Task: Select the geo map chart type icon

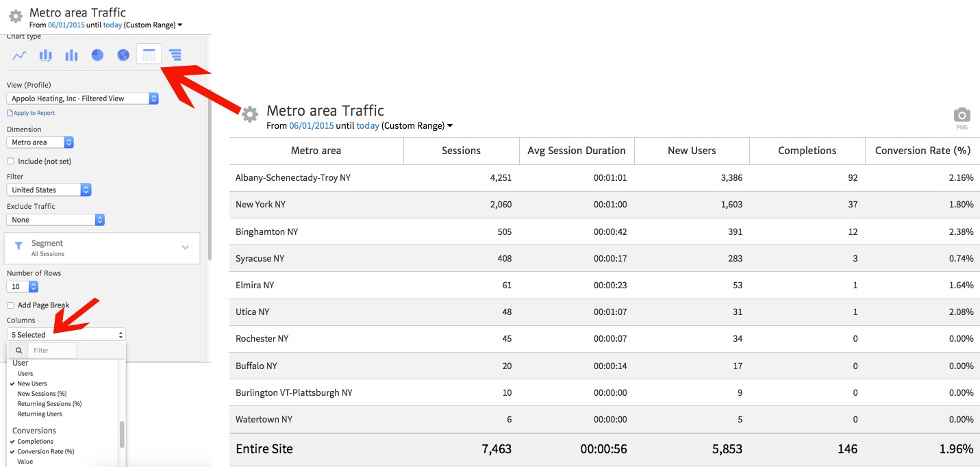Action: pos(123,55)
